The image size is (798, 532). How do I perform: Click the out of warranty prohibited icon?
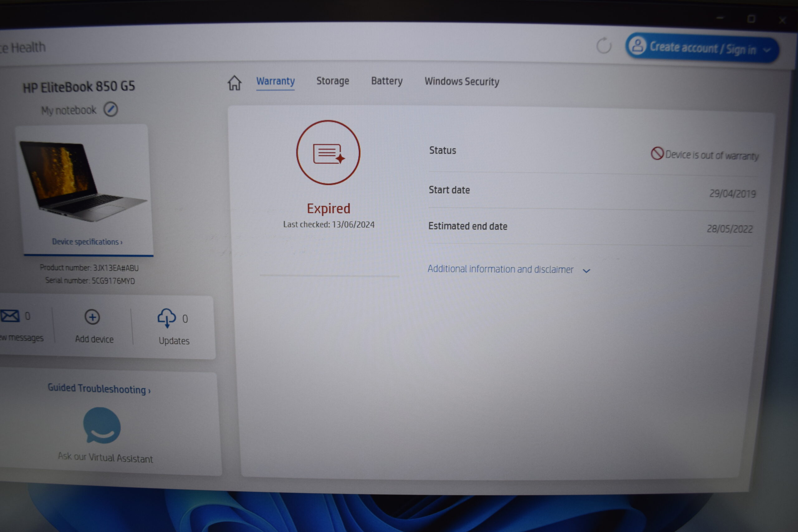point(657,153)
